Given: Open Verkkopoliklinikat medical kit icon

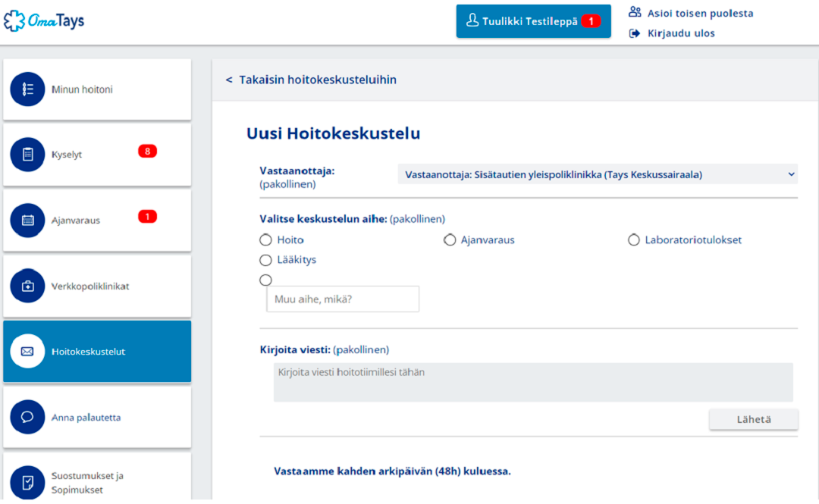Looking at the screenshot, I should 28,286.
